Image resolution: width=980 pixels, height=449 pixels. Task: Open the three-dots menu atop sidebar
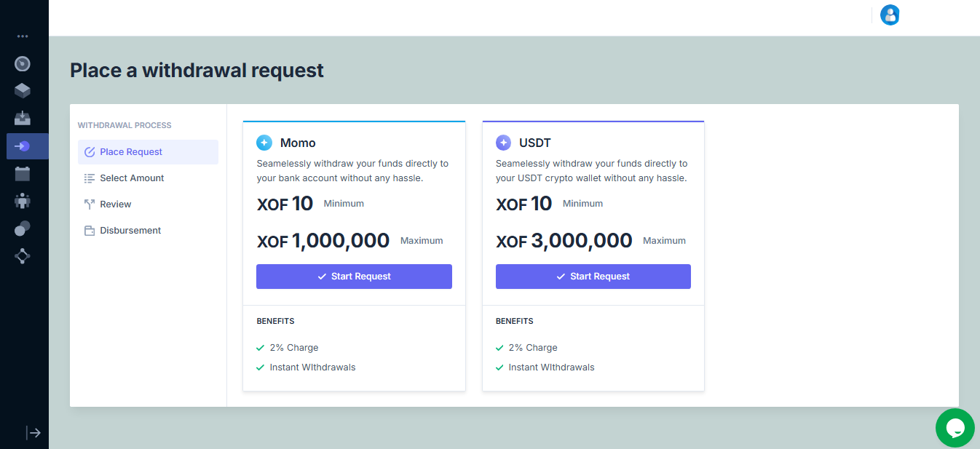(x=23, y=36)
